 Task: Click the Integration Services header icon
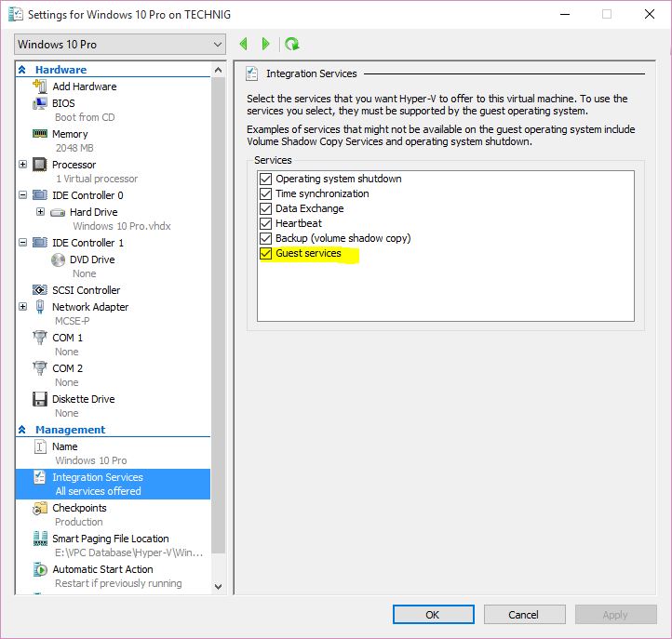(x=251, y=73)
